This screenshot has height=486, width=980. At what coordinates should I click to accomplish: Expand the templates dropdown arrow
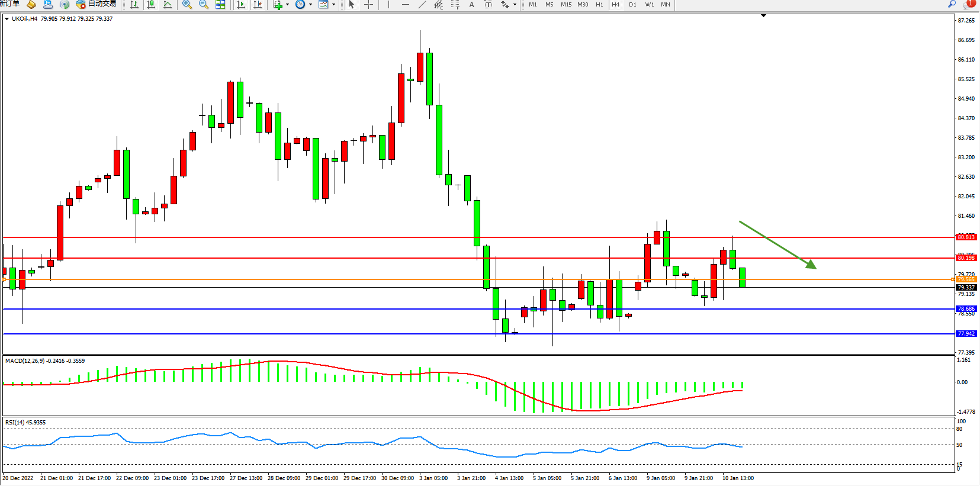coord(333,5)
